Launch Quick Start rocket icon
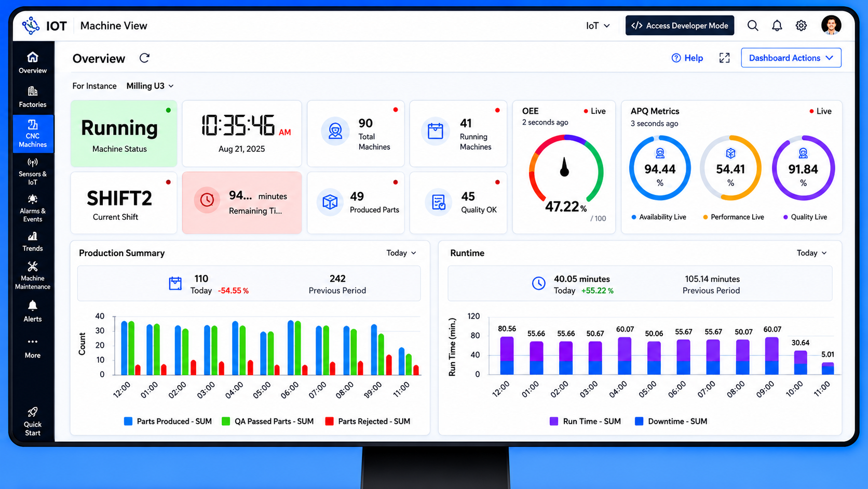The width and height of the screenshot is (868, 489). (x=33, y=413)
